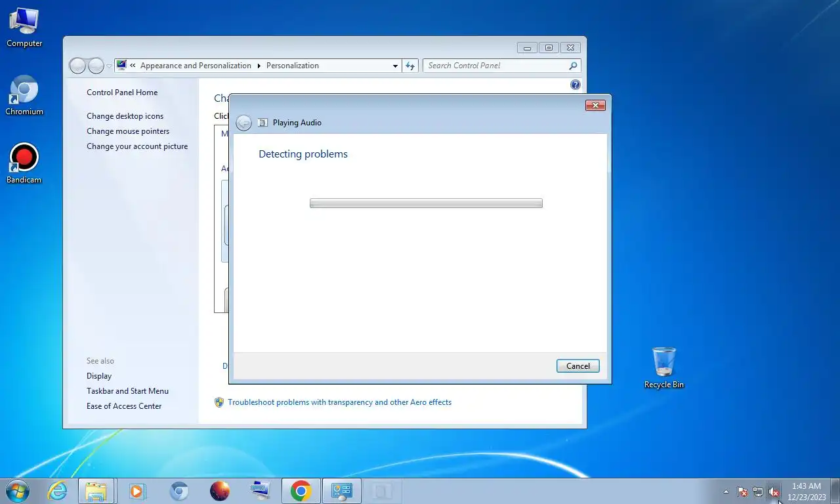Open Chromium from the taskbar
Image resolution: width=840 pixels, height=504 pixels.
click(178, 491)
